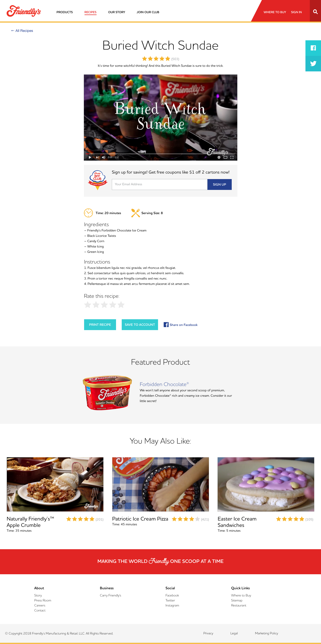321x644 pixels.
Task: Click the Sign Up button
Action: [x=219, y=184]
